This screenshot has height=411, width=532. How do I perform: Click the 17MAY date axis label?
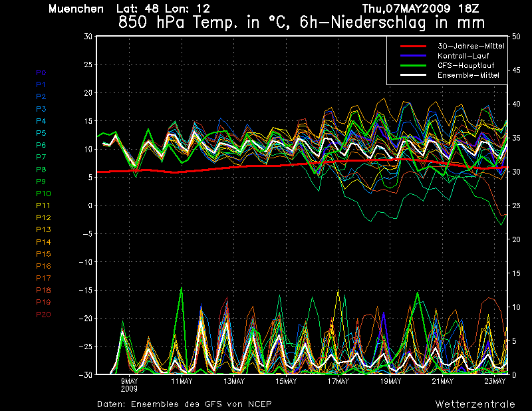pos(338,381)
